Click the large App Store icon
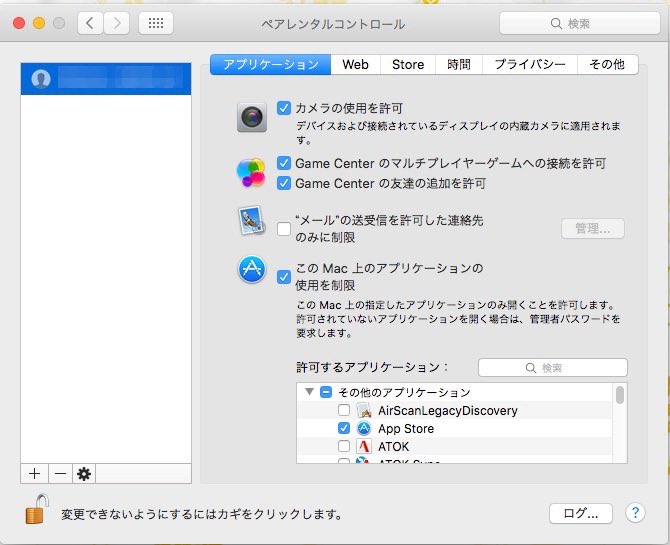 pyautogui.click(x=252, y=269)
